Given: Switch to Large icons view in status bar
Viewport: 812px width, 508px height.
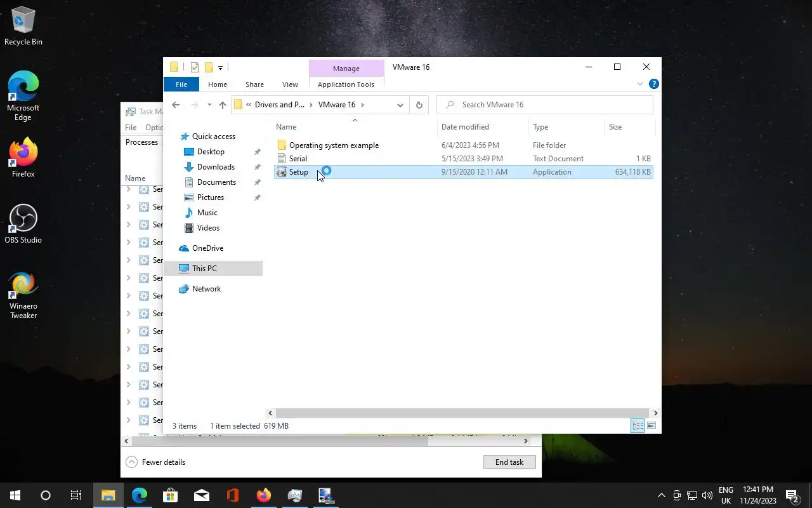Looking at the screenshot, I should [x=652, y=425].
